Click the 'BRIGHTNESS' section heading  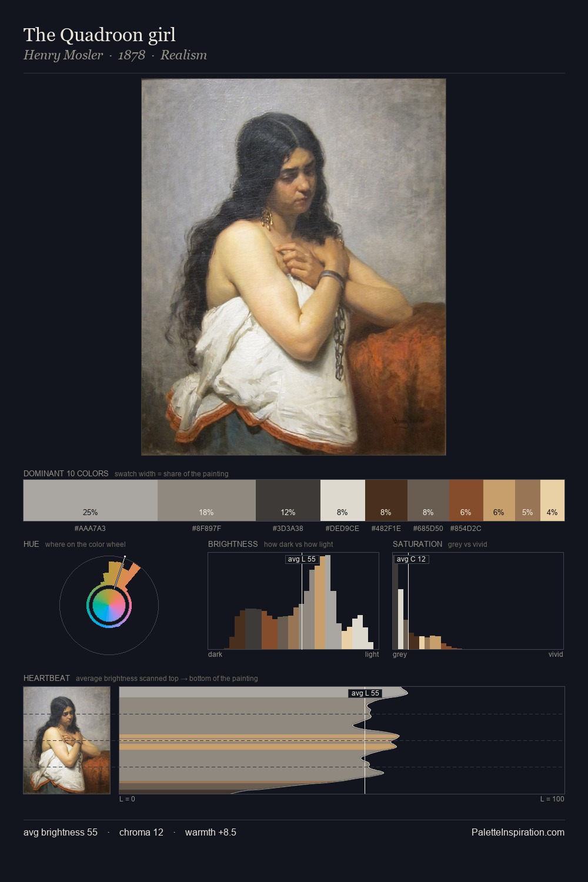pyautogui.click(x=233, y=544)
